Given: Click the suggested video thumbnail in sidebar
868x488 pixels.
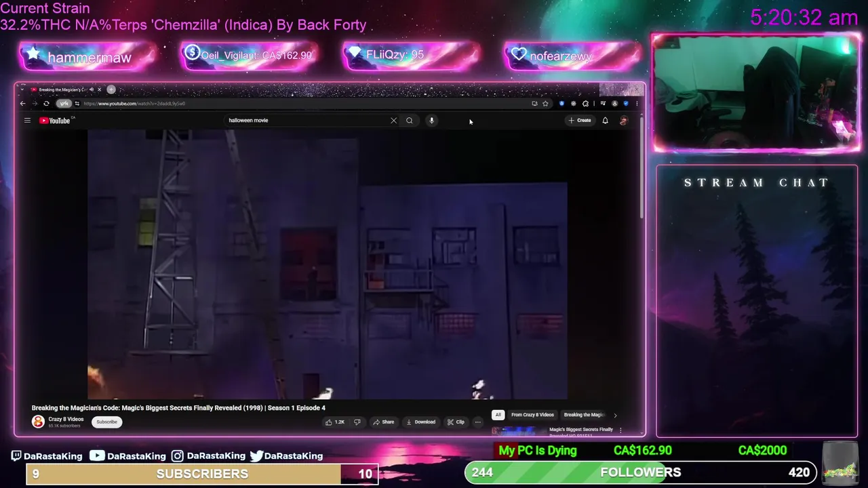Looking at the screenshot, I should click(519, 430).
